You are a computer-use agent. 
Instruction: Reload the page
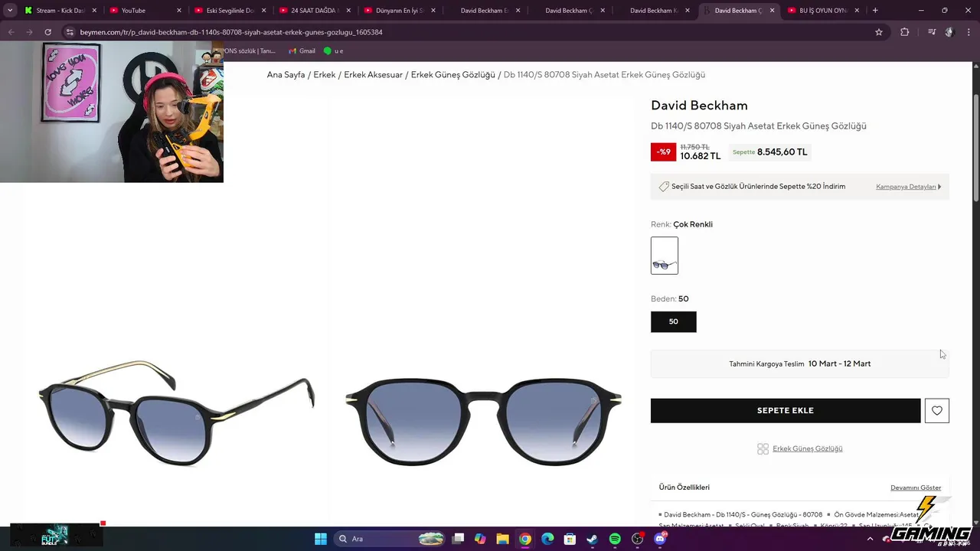pos(47,32)
